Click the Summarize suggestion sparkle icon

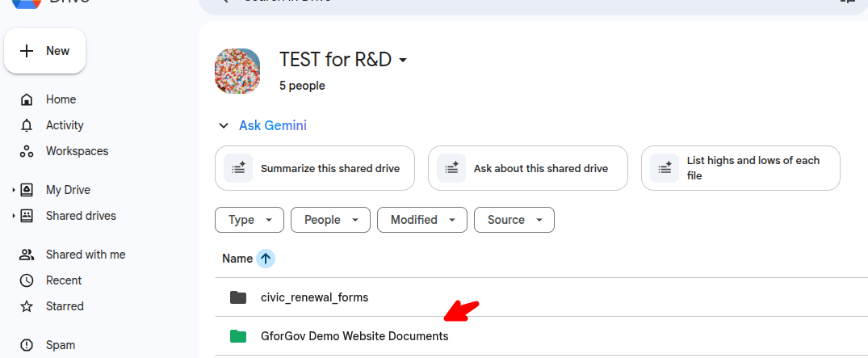click(x=238, y=168)
